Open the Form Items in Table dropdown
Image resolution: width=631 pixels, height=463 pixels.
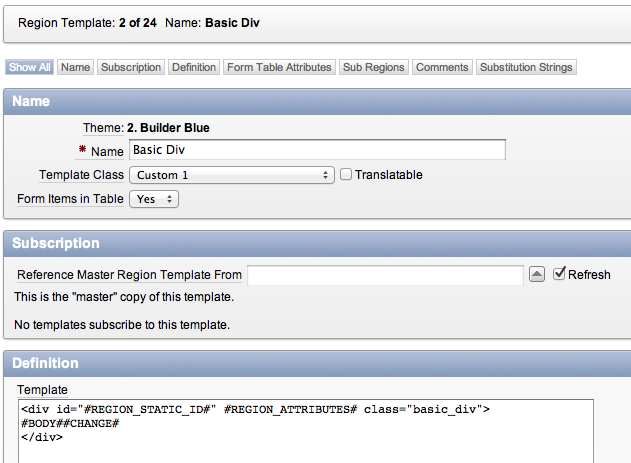(154, 199)
